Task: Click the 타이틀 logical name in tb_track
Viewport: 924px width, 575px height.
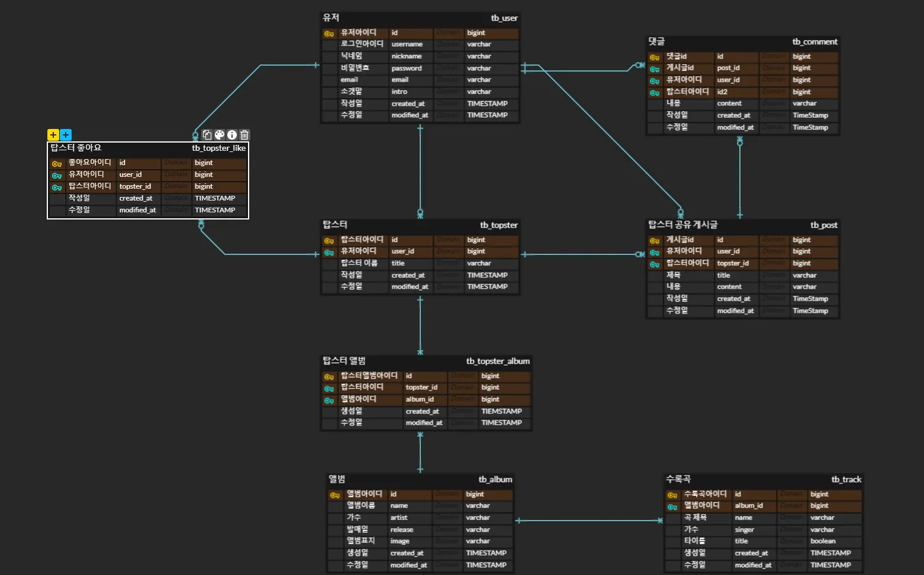Action: (695, 541)
